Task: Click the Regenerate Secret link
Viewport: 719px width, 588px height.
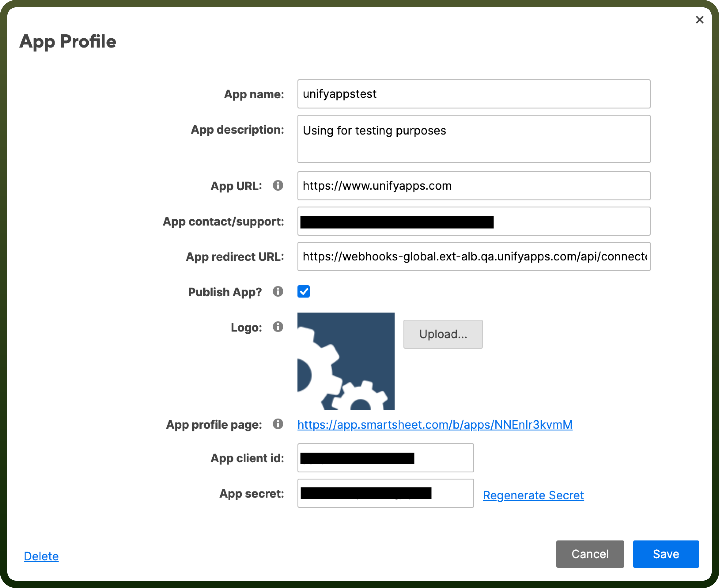Action: pyautogui.click(x=533, y=495)
